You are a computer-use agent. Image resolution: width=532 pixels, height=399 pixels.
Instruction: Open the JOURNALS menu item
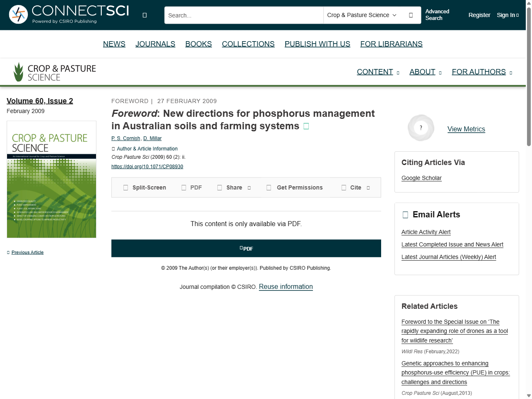point(155,44)
